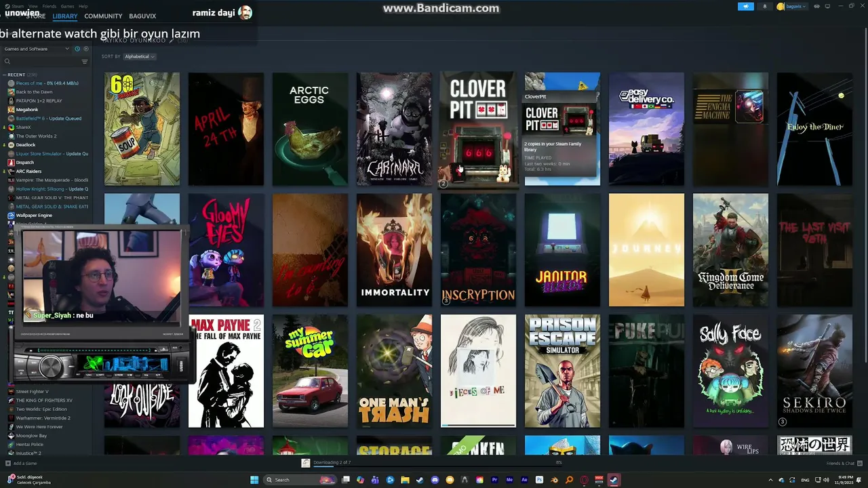
Task: Open the Friends menu
Action: [x=50, y=6]
